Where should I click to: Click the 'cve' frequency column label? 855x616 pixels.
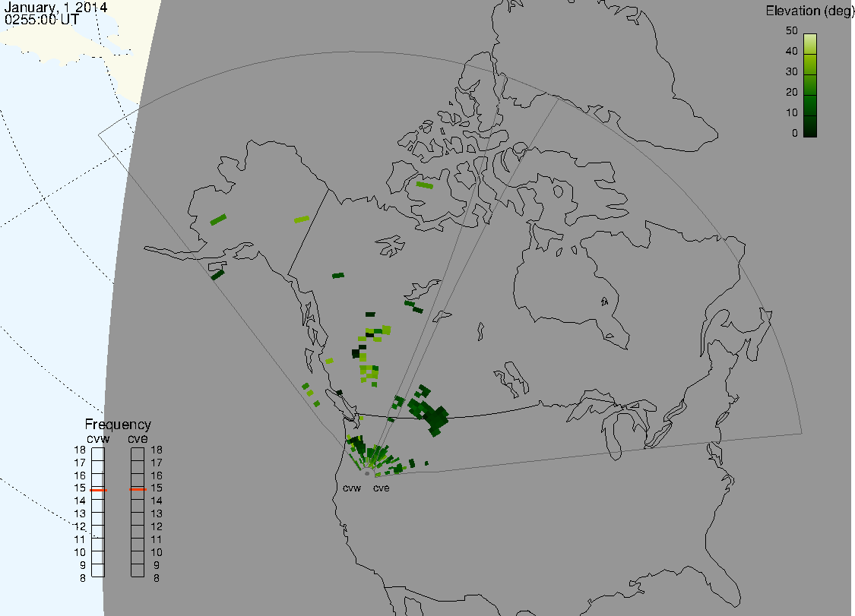(138, 439)
